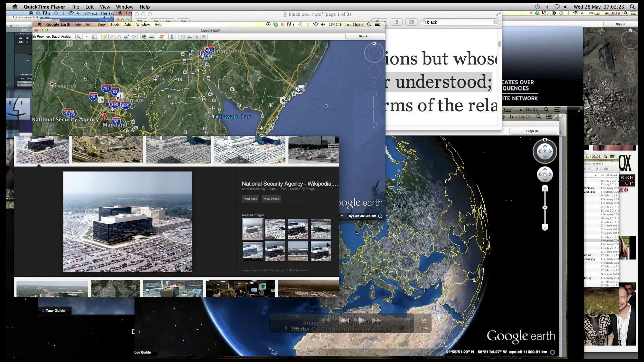Click View image button in image result
This screenshot has height=362, width=644.
point(271,199)
